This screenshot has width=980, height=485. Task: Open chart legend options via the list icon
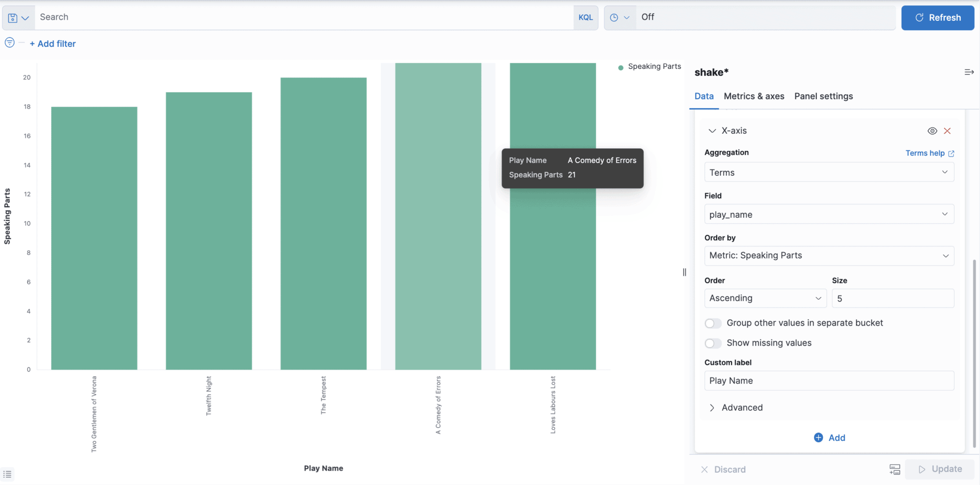[8, 474]
